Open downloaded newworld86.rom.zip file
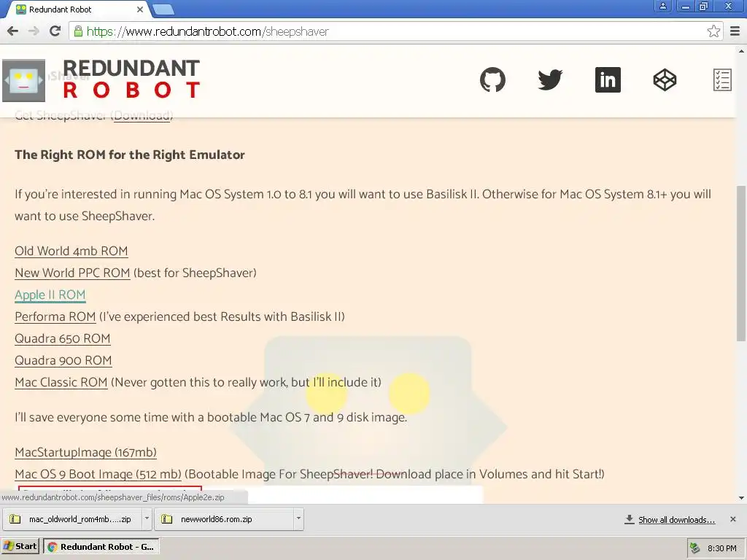Viewport: 747px width, 560px height. pos(224,519)
